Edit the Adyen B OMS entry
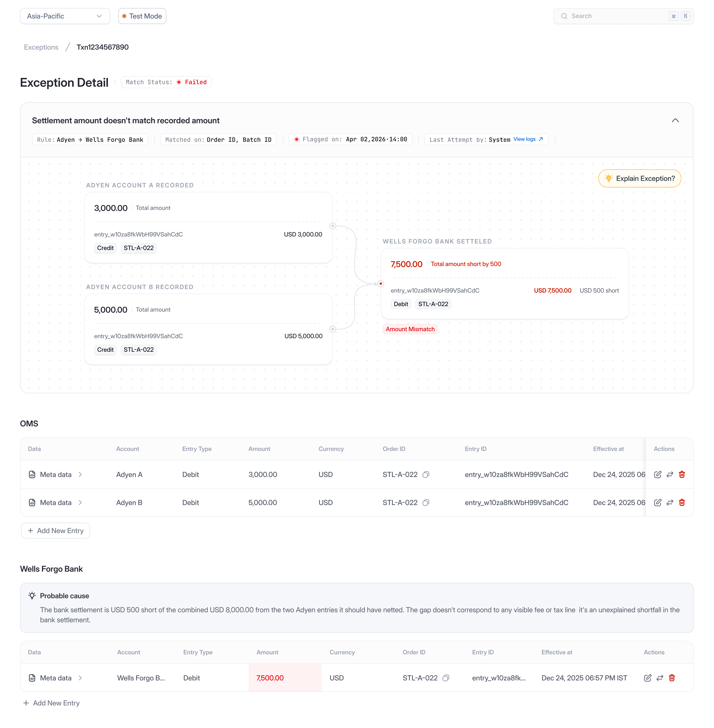 [x=658, y=503]
